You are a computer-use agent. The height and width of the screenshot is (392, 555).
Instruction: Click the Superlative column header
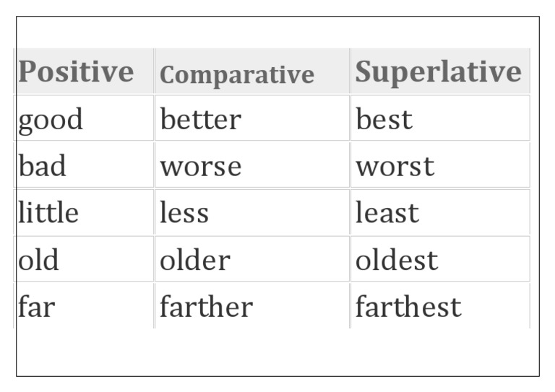(x=438, y=71)
